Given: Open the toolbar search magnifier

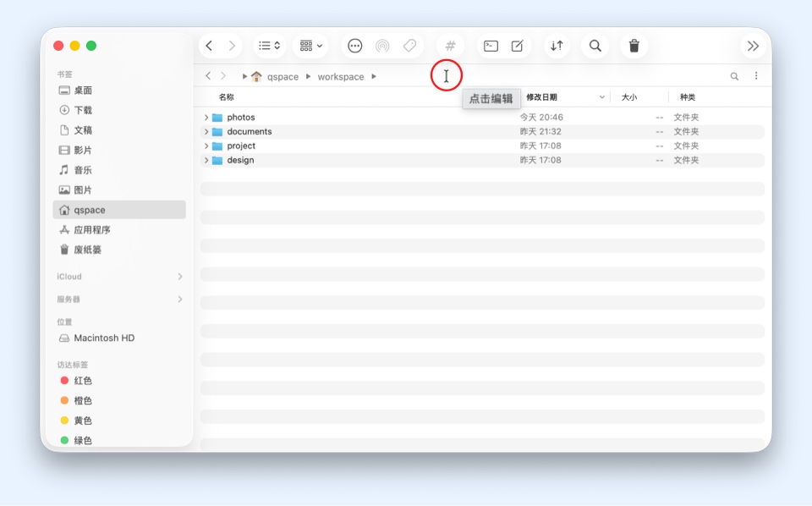Looking at the screenshot, I should (595, 46).
